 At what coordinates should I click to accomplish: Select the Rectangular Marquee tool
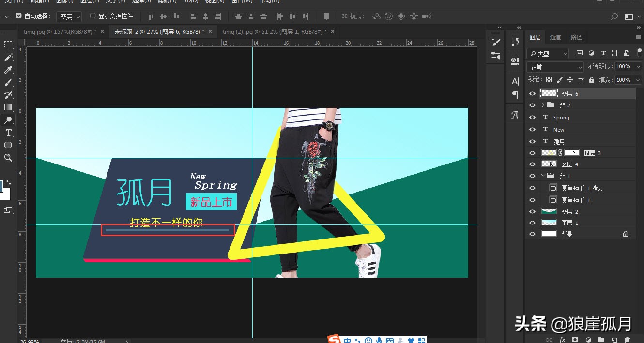pos(8,44)
